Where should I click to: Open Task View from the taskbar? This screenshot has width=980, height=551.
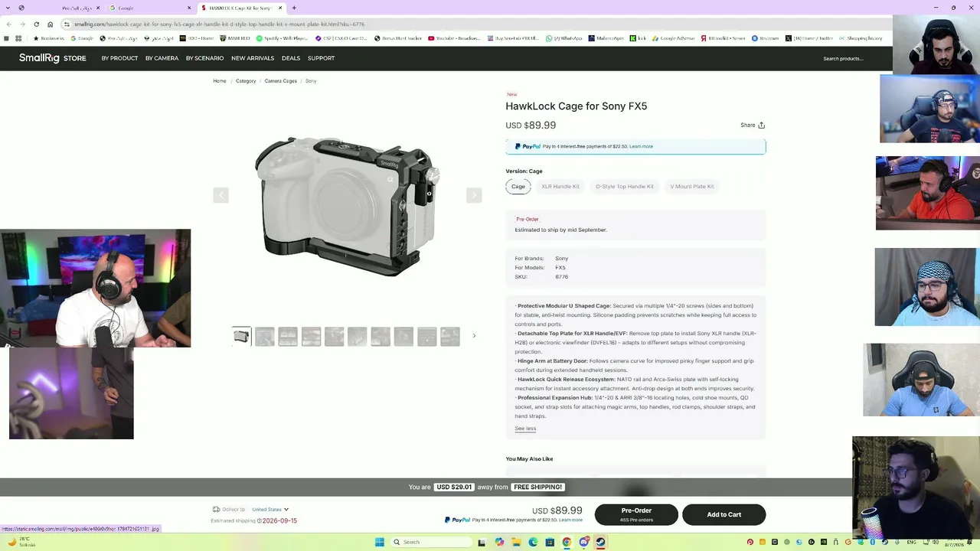(x=482, y=542)
